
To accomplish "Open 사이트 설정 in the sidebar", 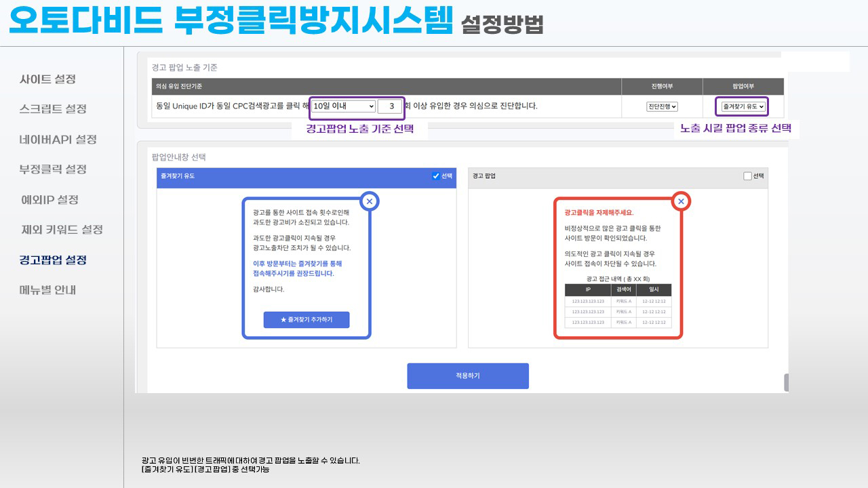I will (x=47, y=79).
